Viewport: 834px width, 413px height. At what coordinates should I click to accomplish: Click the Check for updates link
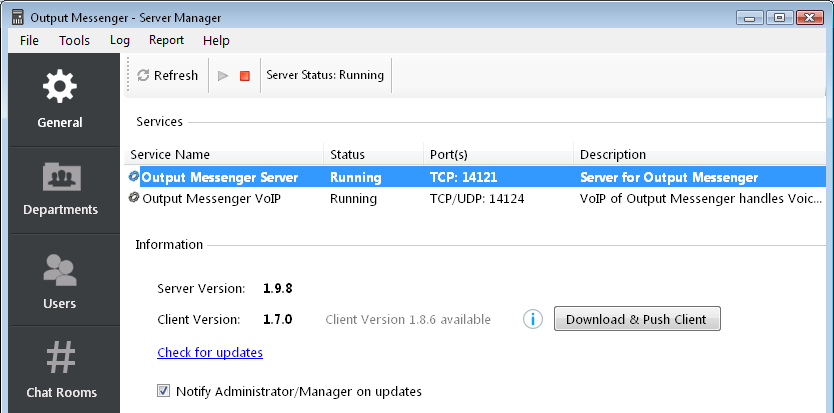tap(210, 352)
